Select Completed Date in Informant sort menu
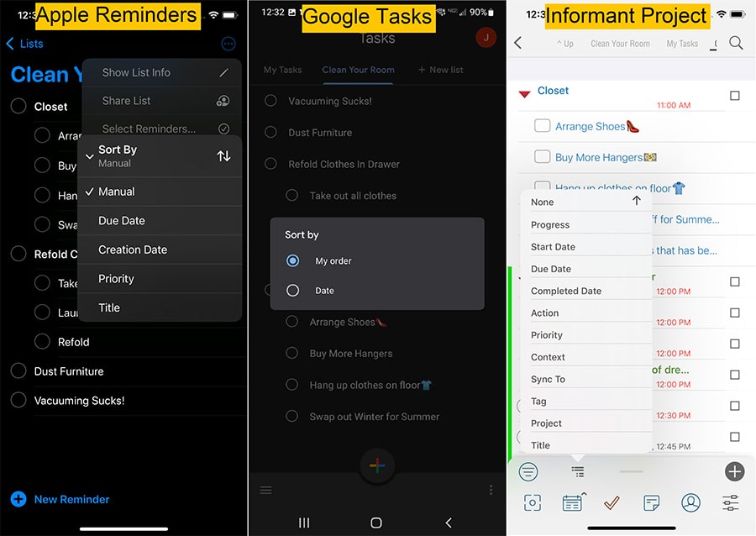Image resolution: width=756 pixels, height=536 pixels. 586,292
